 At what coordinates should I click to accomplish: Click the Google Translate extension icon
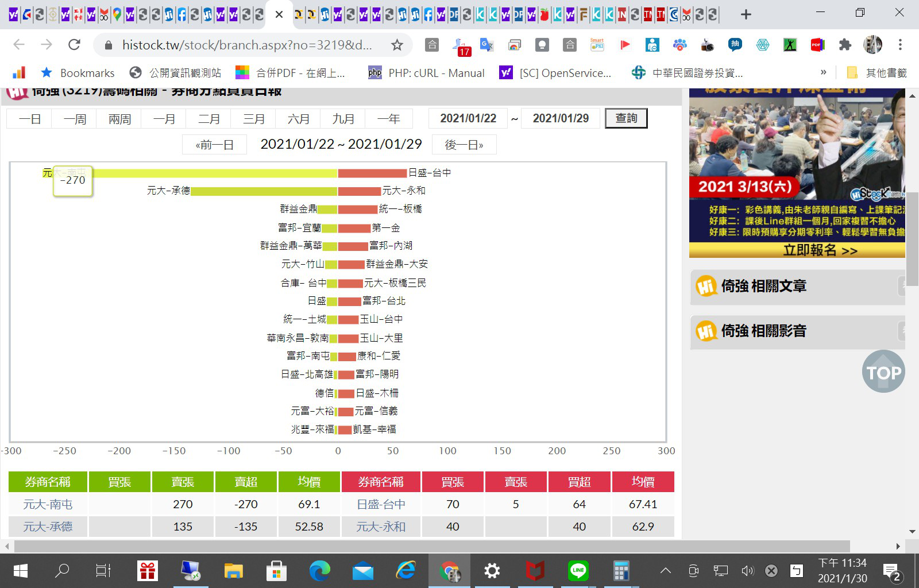[486, 45]
